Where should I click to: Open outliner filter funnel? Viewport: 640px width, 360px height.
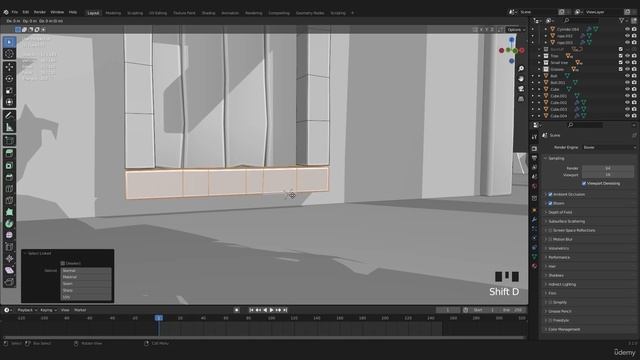click(x=622, y=20)
